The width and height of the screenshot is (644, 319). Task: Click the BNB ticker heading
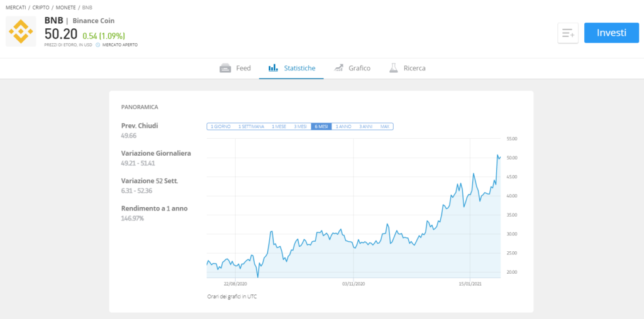click(x=54, y=21)
